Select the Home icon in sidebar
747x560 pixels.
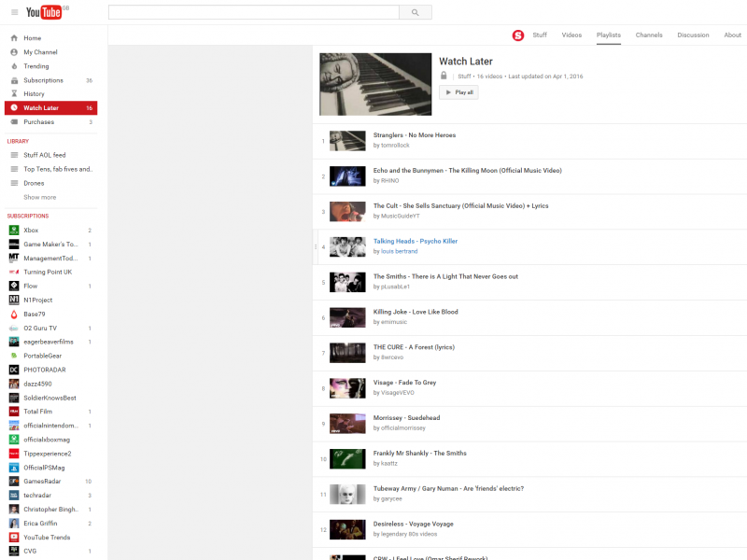(x=14, y=38)
